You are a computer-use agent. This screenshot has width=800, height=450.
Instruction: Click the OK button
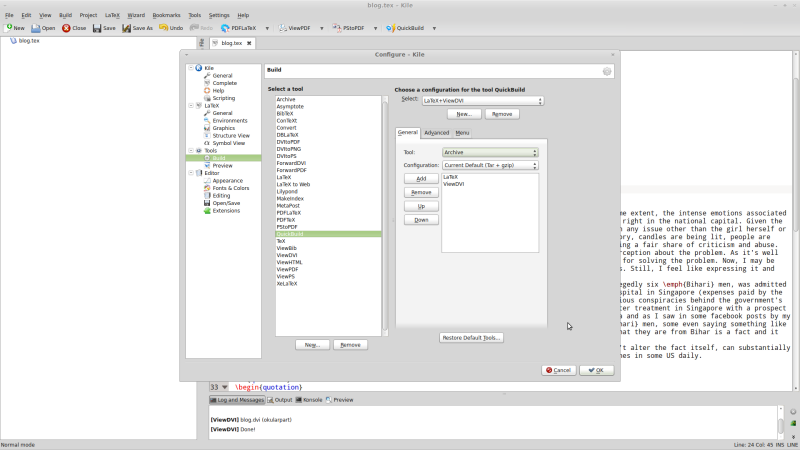[596, 370]
